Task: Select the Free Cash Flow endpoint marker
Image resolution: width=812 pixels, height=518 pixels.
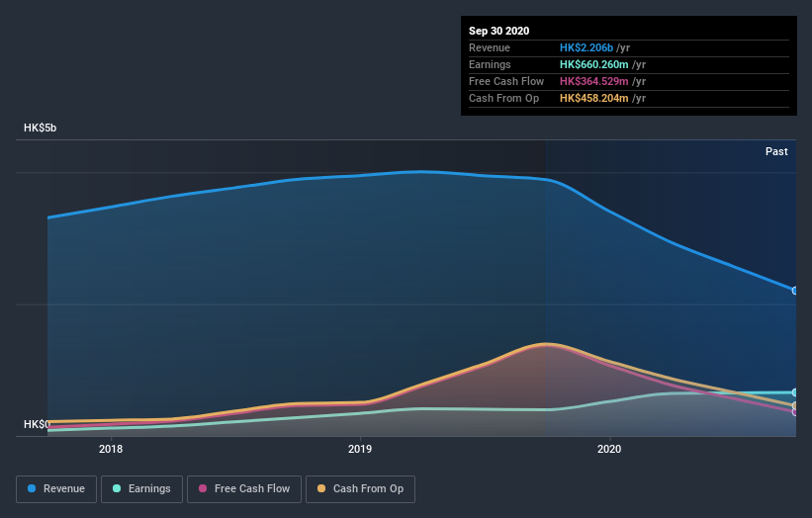Action: point(795,412)
